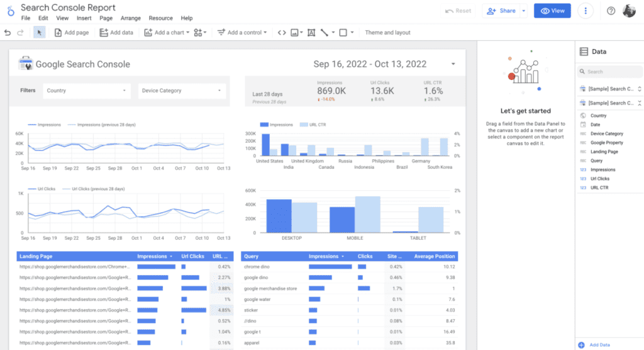
Task: Click the blue View button
Action: [x=552, y=11]
